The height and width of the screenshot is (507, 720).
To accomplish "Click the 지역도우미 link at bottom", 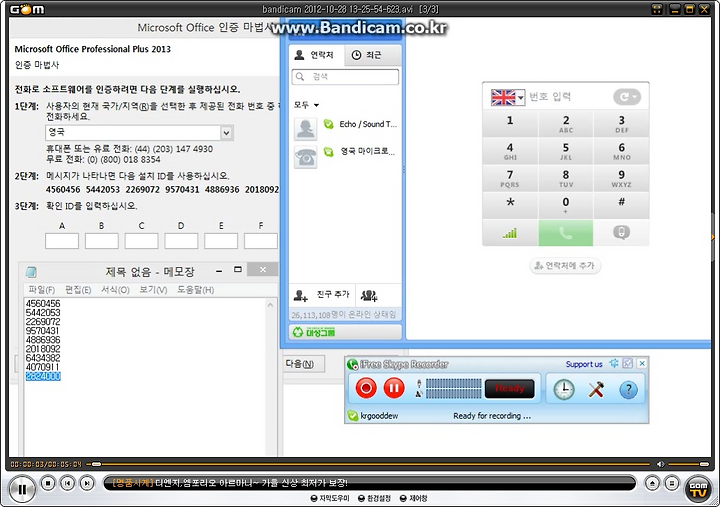I will [x=330, y=498].
